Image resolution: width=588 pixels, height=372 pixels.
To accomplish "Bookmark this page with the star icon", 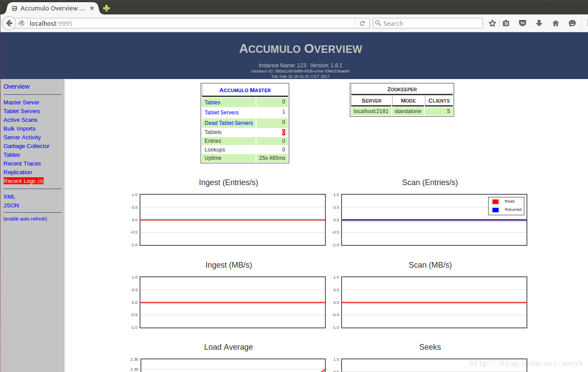I will point(492,23).
